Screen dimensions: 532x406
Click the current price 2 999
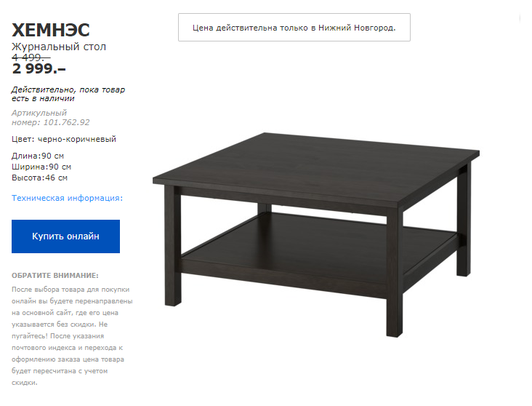[x=39, y=68]
